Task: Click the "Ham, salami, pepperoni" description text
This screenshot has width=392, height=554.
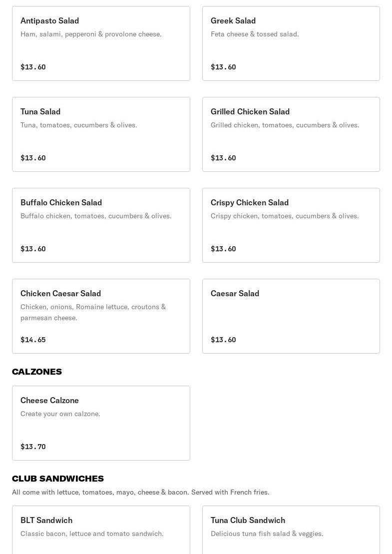Action: 91,34
